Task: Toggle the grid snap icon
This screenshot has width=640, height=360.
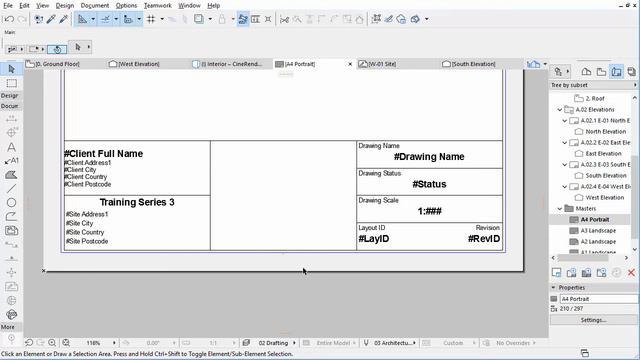Action: (x=151, y=19)
